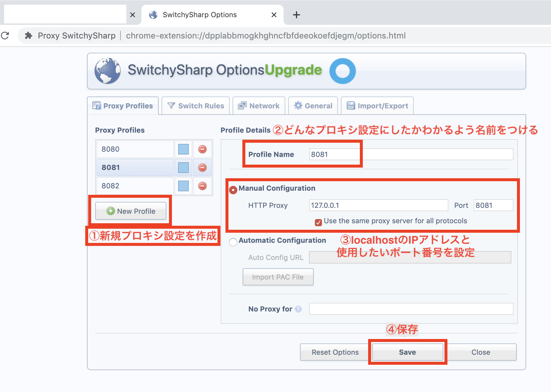Viewport: 551px width, 392px height.
Task: Click inside the HTTP Proxy address field
Action: coord(378,205)
